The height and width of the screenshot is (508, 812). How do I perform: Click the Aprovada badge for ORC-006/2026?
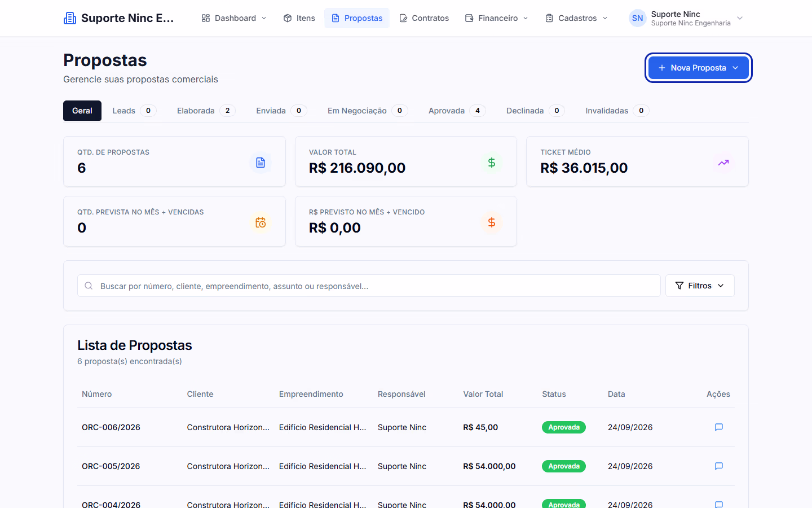click(564, 427)
